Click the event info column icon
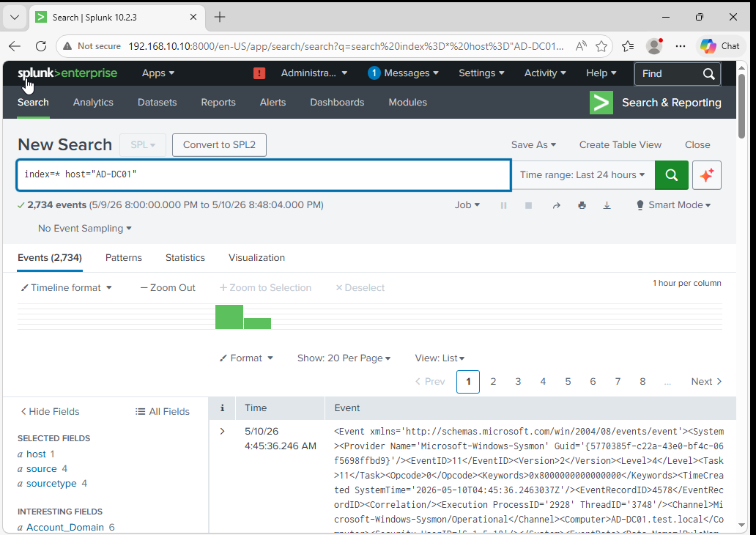This screenshot has width=756, height=535. (x=222, y=408)
